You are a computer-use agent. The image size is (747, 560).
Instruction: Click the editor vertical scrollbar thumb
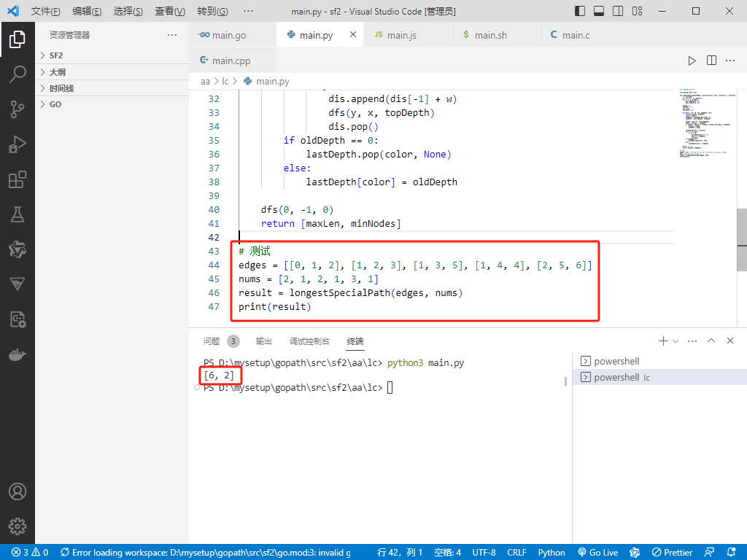click(742, 241)
